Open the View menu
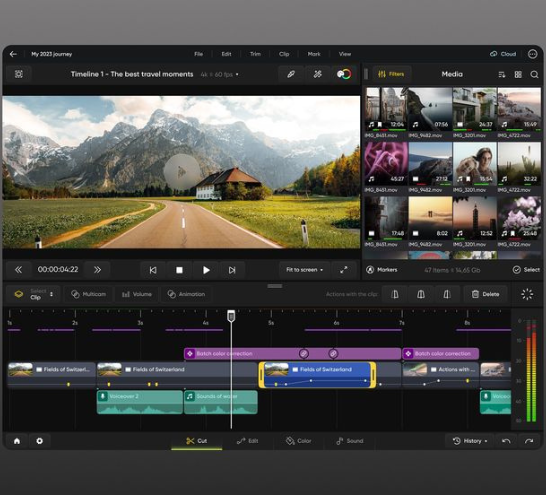This screenshot has width=546, height=495. [x=345, y=54]
